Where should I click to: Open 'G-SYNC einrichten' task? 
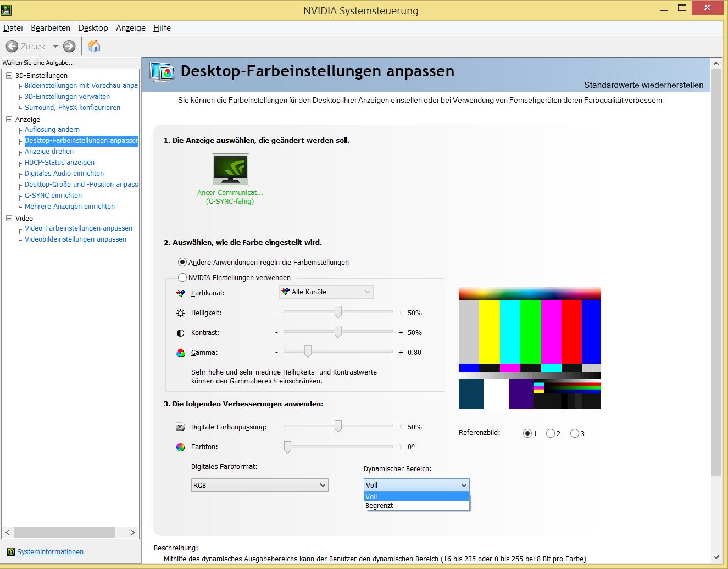coord(53,196)
